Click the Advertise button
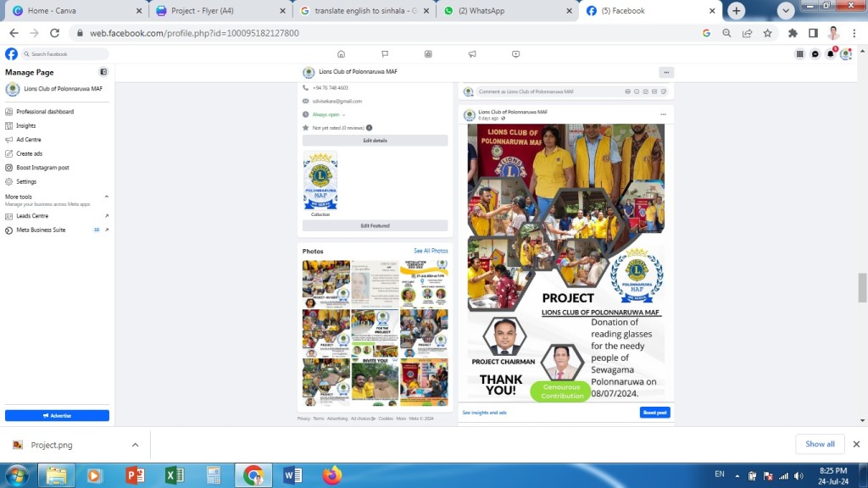The height and width of the screenshot is (488, 868). click(57, 415)
